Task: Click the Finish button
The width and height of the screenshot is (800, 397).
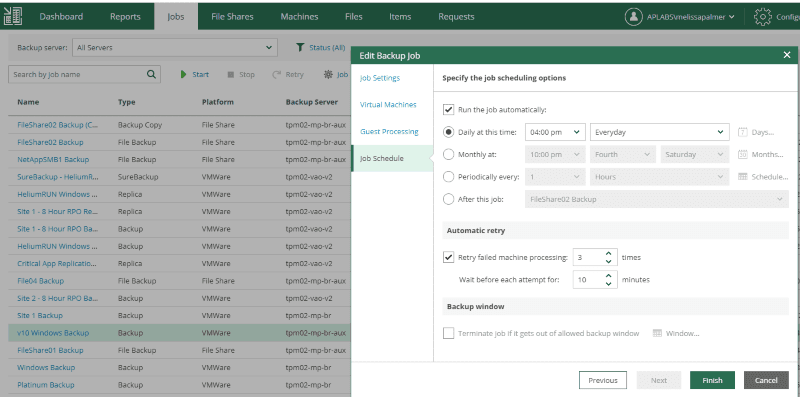Action: click(712, 380)
